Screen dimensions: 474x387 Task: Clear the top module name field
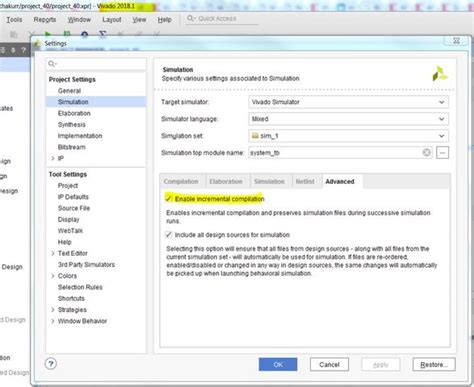click(426, 153)
